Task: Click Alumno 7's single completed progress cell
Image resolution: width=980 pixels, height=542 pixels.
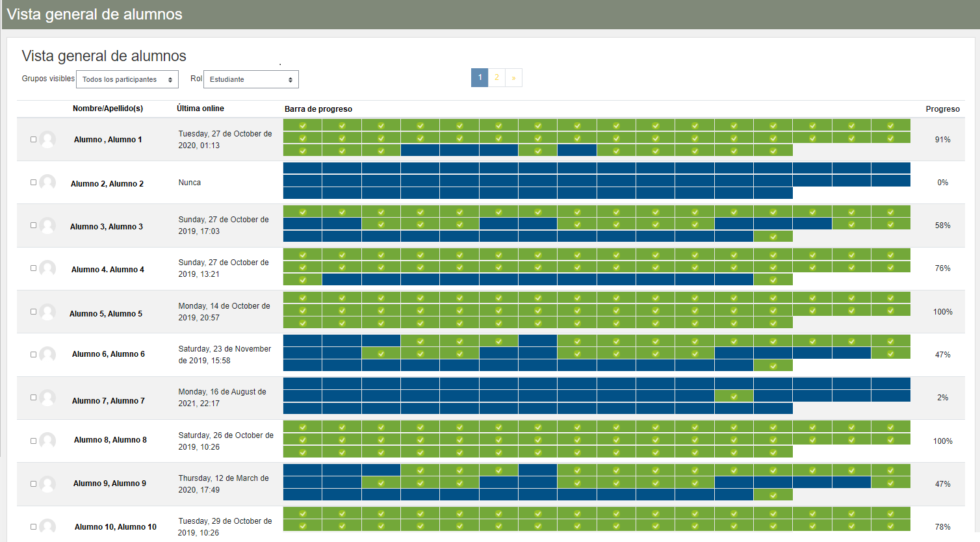Action: point(734,396)
